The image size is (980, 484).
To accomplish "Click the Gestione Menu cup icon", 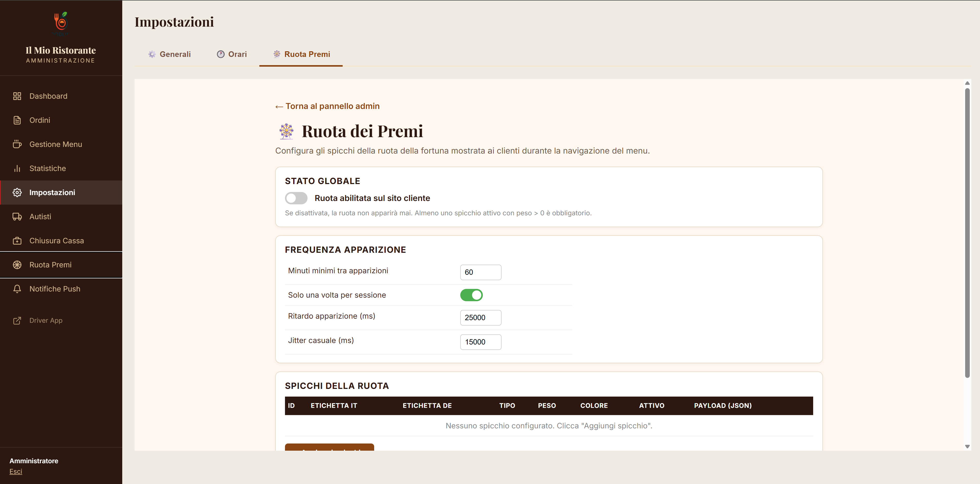I will click(x=17, y=144).
